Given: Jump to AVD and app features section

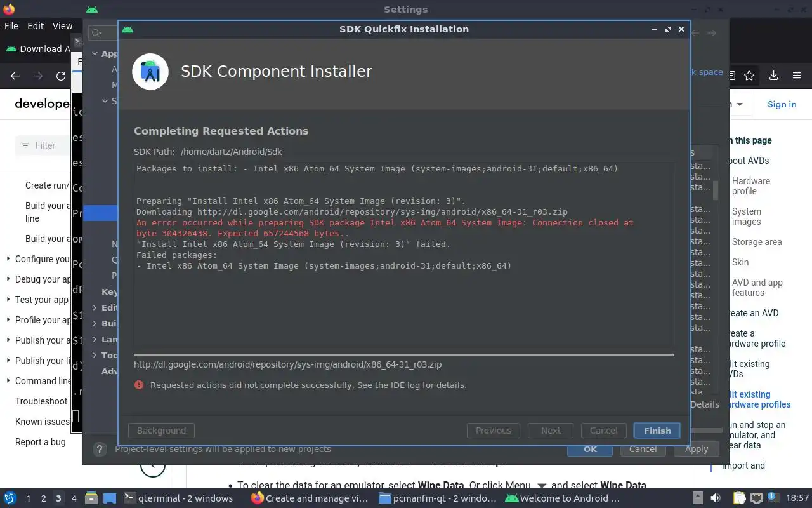Looking at the screenshot, I should point(757,288).
